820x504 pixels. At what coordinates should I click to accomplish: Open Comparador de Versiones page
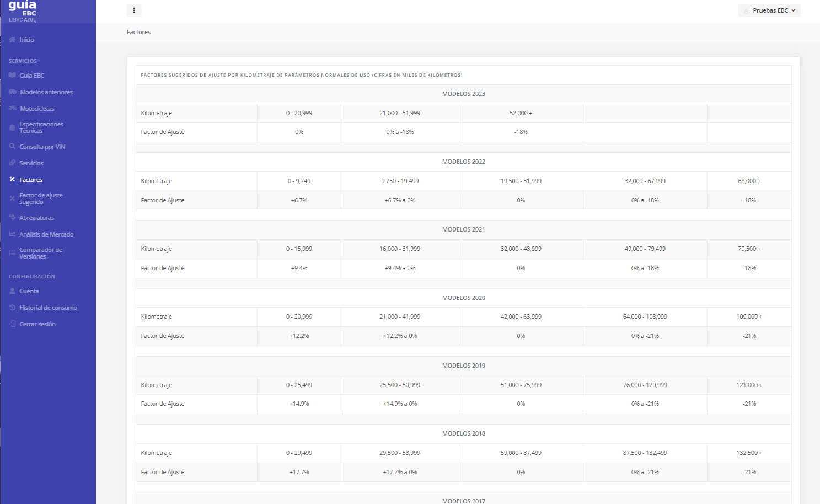40,253
